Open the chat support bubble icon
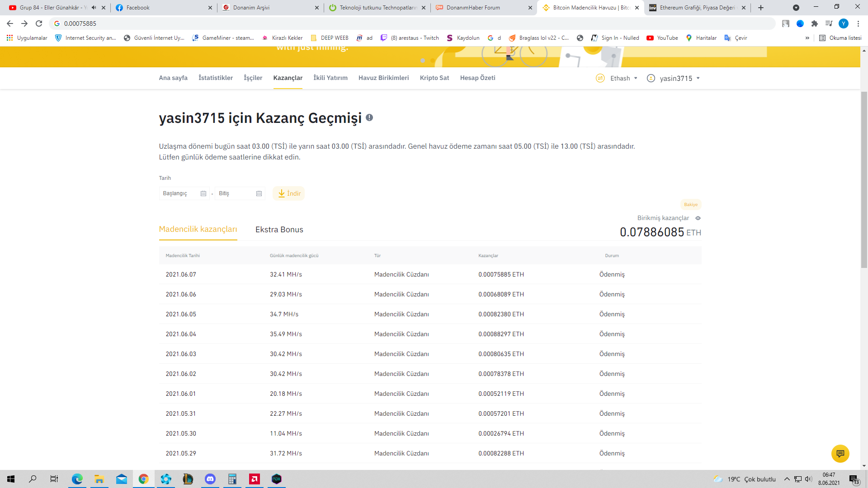This screenshot has width=868, height=488. [x=840, y=453]
